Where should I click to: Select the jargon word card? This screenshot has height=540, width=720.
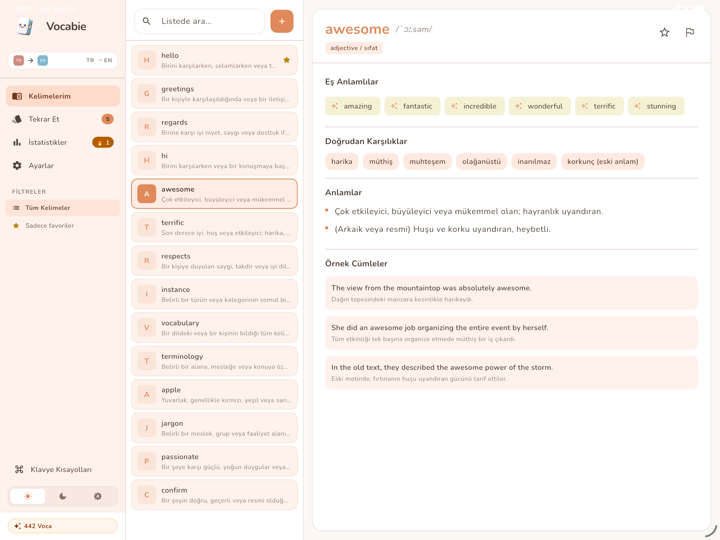click(214, 428)
